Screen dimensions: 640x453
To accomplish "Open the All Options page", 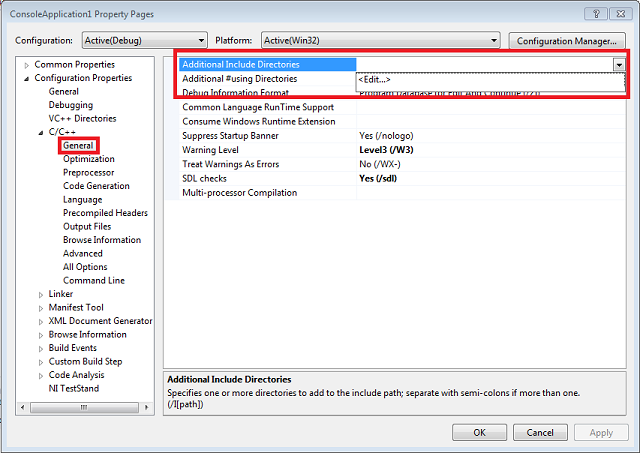I will (85, 267).
